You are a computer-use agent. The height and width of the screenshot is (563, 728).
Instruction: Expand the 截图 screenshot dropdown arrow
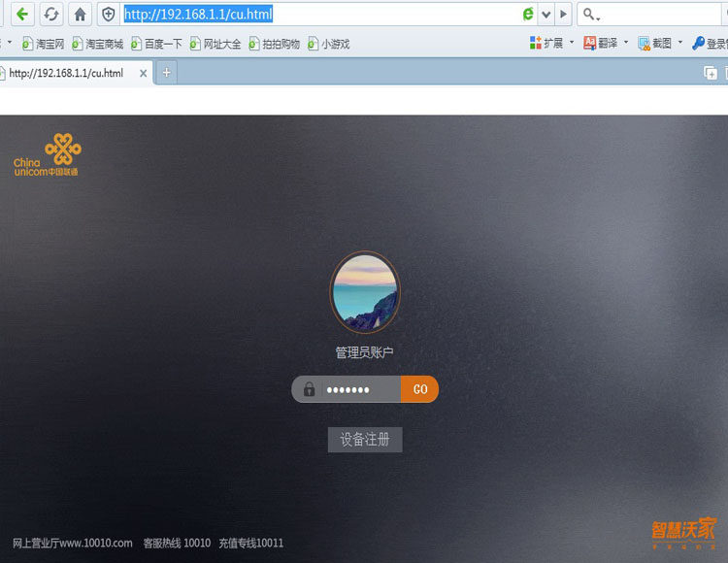[680, 43]
